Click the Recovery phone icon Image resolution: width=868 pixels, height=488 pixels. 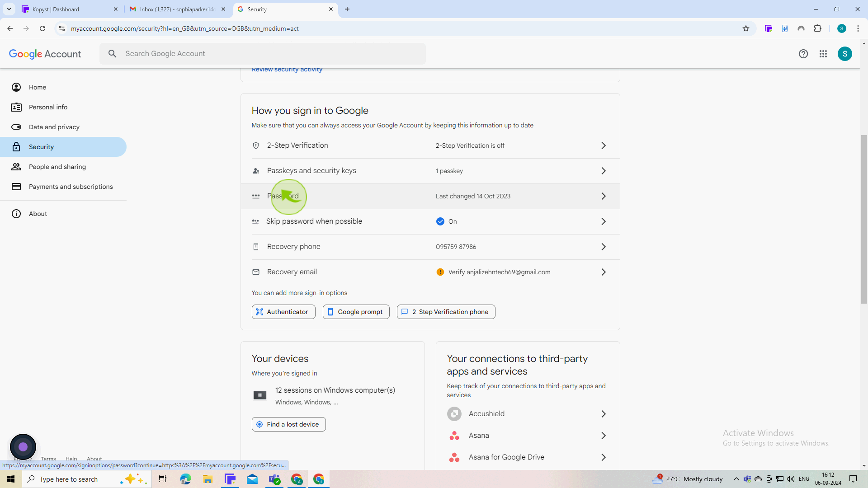[x=256, y=247]
